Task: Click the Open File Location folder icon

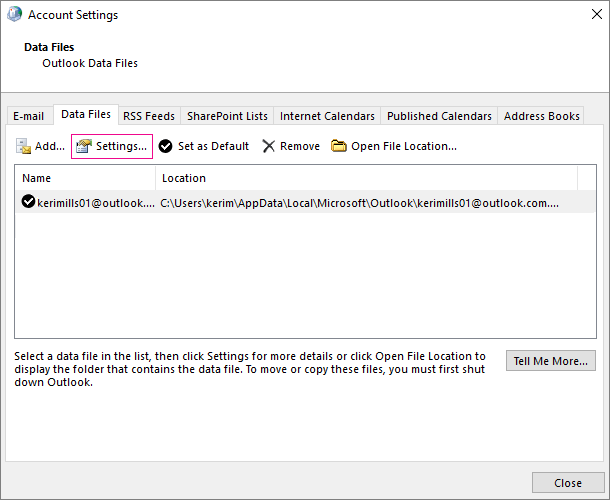Action: tap(338, 146)
